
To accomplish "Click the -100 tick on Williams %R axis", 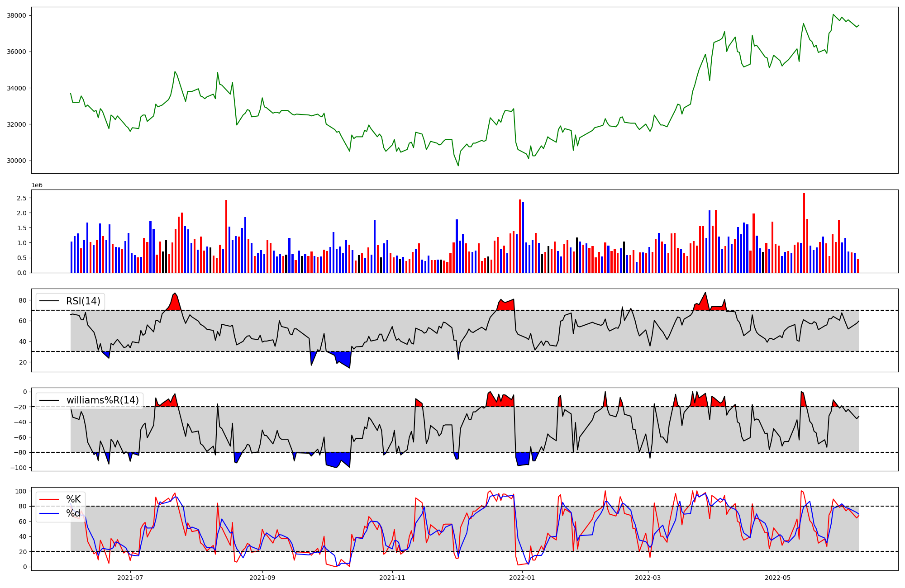I will [19, 467].
